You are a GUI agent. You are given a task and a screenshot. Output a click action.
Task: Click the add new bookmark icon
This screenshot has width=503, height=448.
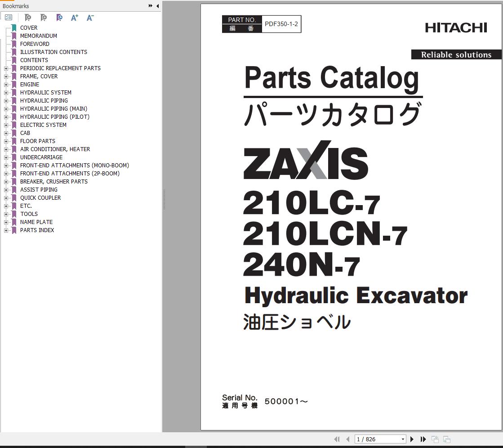[44, 18]
